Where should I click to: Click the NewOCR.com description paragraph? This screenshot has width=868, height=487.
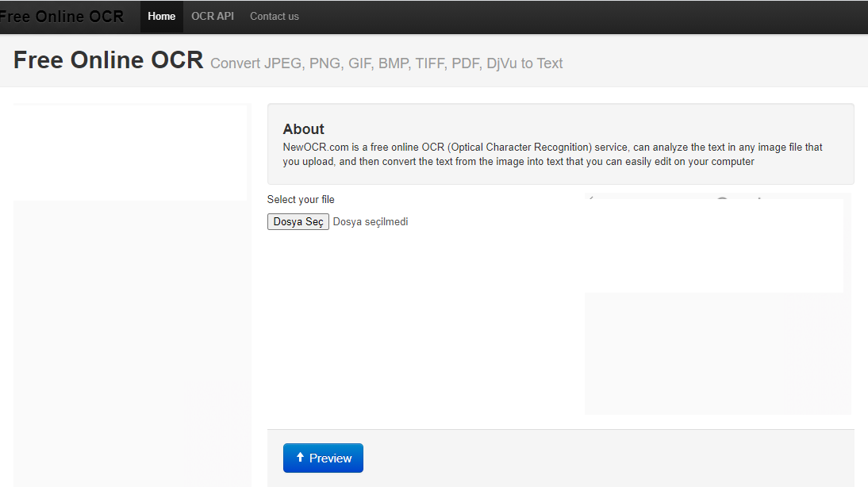click(x=552, y=155)
